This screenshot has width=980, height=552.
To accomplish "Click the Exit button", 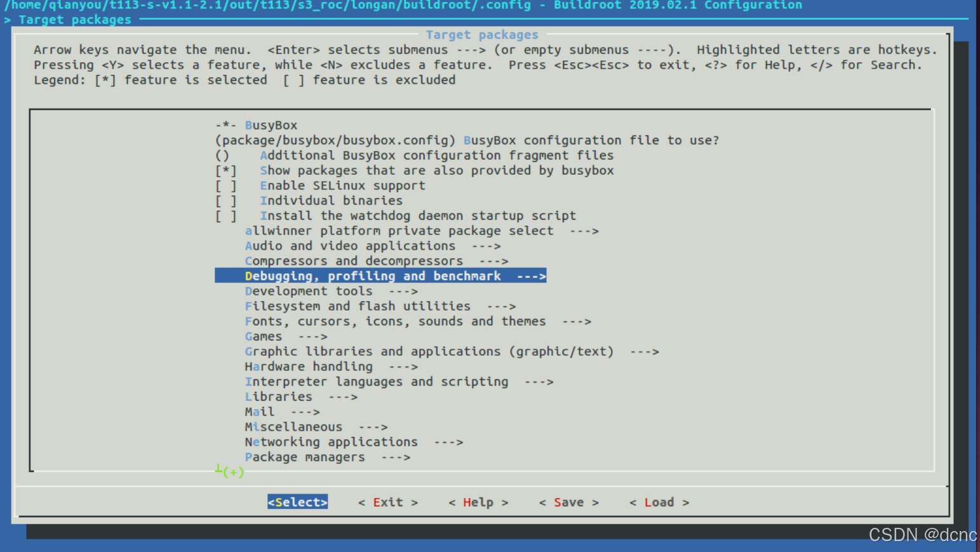I will coord(388,502).
